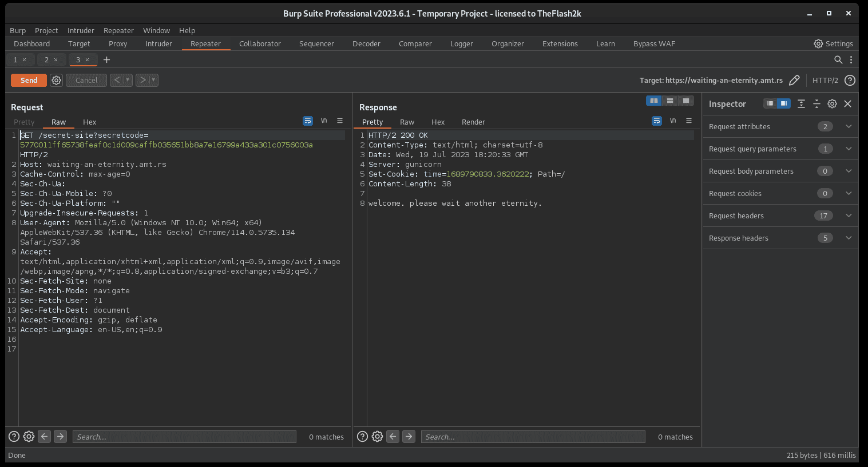868x467 pixels.
Task: Expand Request query parameters section
Action: 849,149
